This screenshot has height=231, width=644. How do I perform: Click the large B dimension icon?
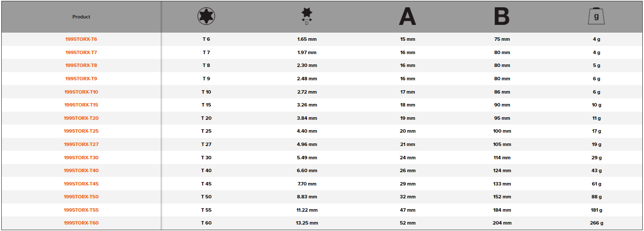[x=502, y=17]
